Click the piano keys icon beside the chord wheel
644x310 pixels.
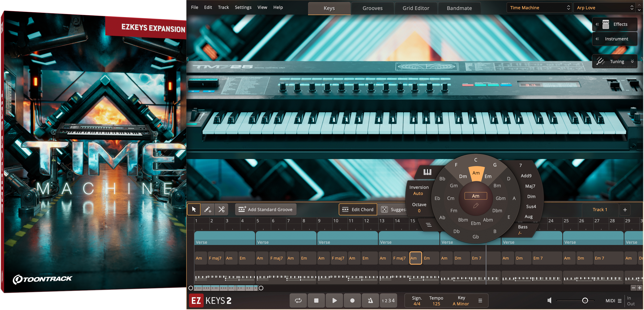[x=427, y=172]
